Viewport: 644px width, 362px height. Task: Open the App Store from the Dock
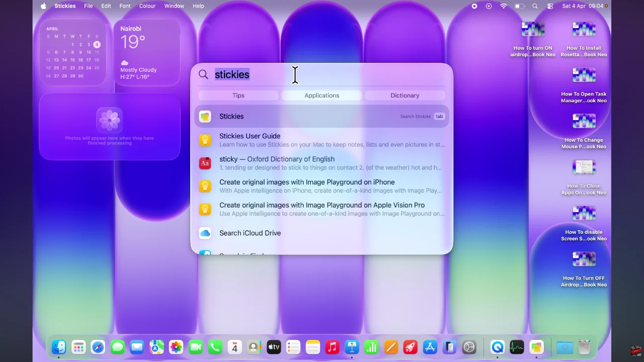click(x=430, y=347)
